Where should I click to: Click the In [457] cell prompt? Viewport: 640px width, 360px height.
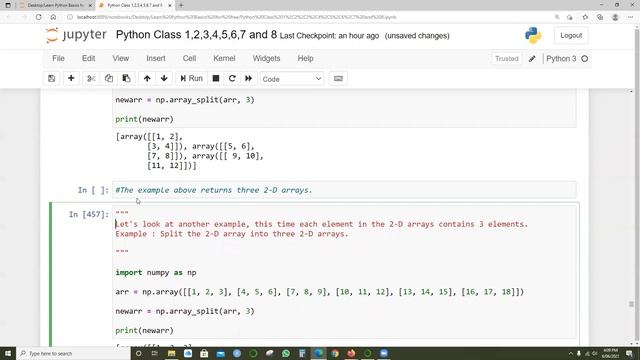[89, 214]
